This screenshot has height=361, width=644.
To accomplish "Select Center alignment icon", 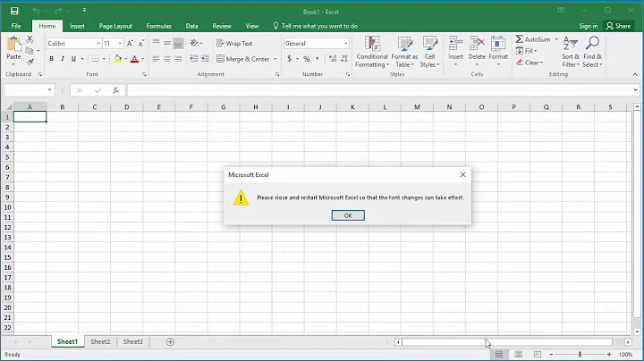I will (x=167, y=59).
